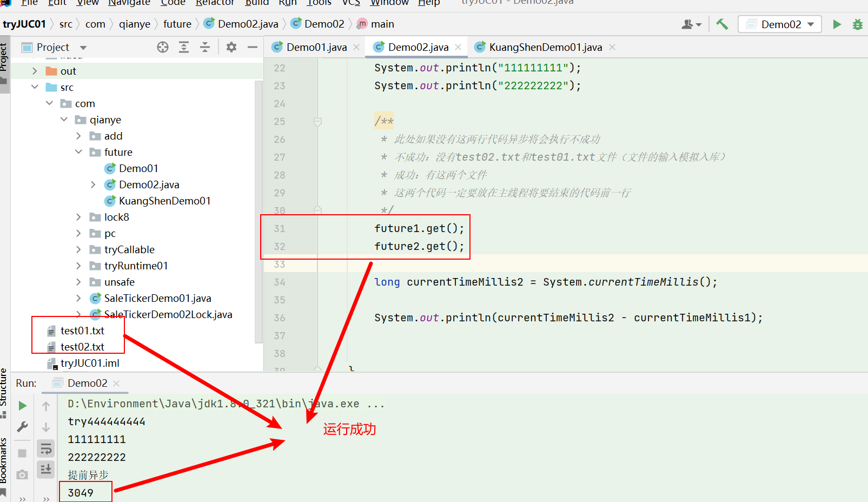Click the Rerun Demo02 icon
Image resolution: width=868 pixels, height=502 pixels.
click(x=22, y=405)
